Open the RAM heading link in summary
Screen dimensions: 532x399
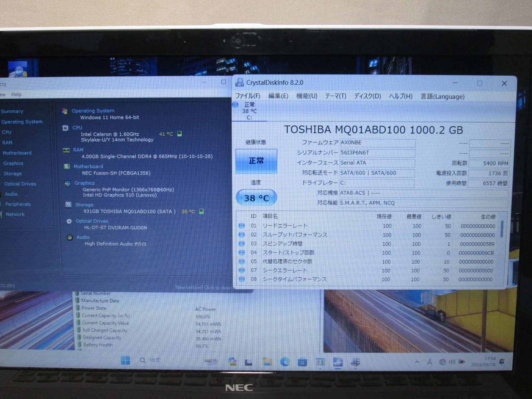(x=78, y=150)
